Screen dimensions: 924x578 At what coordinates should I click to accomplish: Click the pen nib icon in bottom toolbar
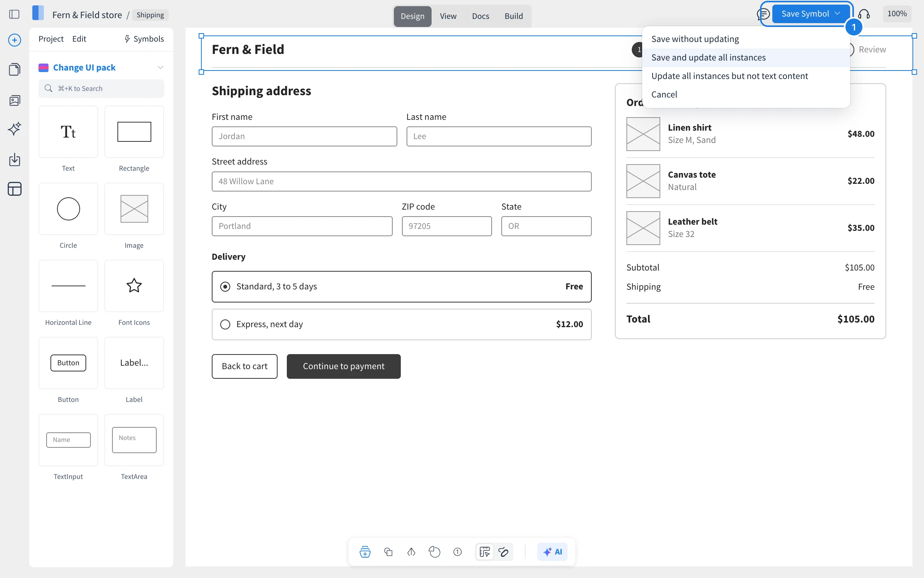click(411, 552)
